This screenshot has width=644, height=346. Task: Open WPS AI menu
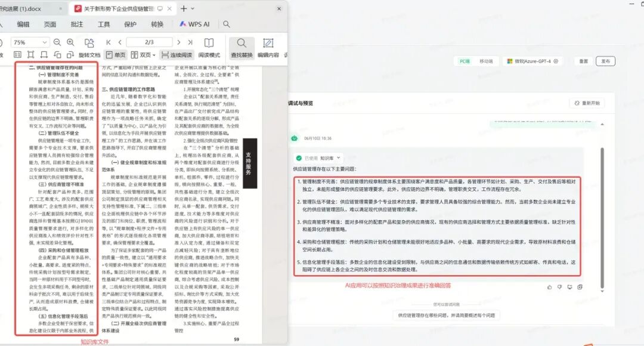tap(194, 24)
